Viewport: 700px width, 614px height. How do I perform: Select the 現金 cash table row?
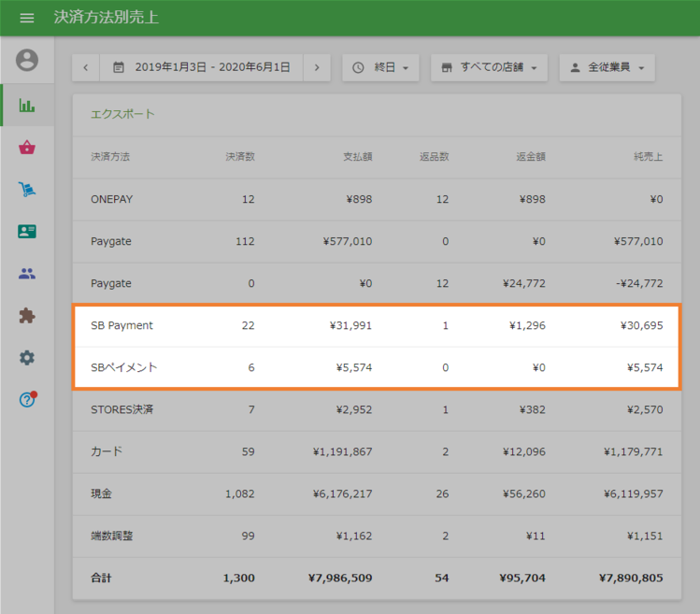(x=377, y=493)
